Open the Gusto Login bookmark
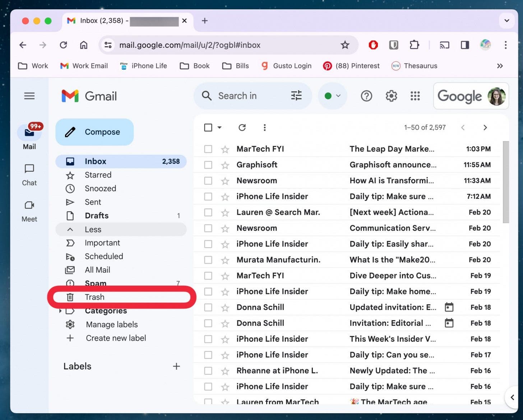The image size is (523, 420). pos(286,66)
